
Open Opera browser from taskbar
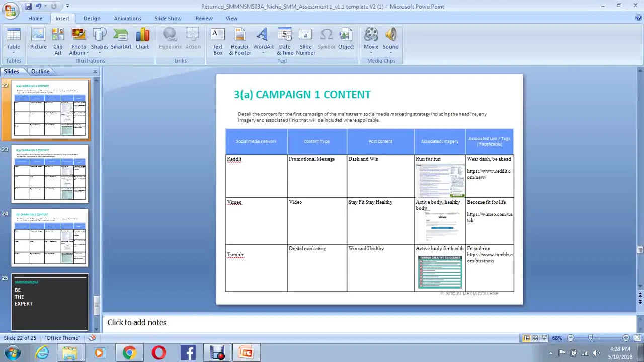pyautogui.click(x=158, y=353)
